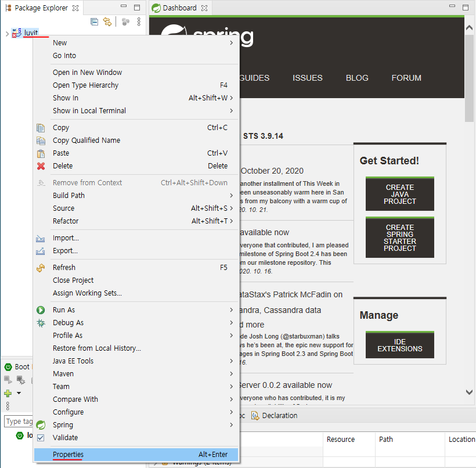This screenshot has height=468, width=476.
Task: Close the Dashboard tab
Action: coord(204,8)
